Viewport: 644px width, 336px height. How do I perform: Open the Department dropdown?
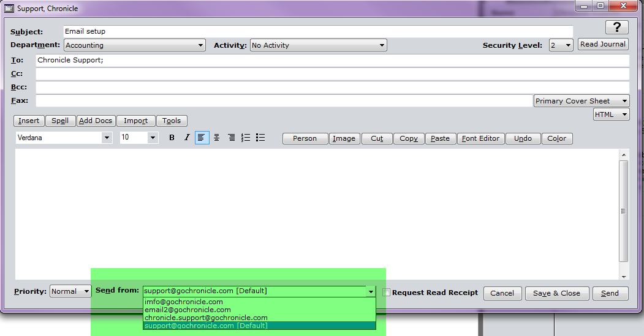tap(134, 45)
